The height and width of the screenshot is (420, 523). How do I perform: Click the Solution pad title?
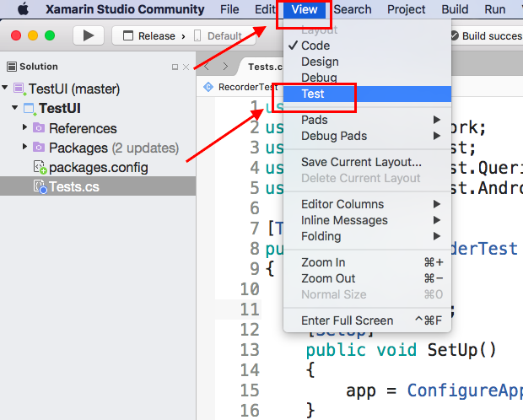coord(39,67)
